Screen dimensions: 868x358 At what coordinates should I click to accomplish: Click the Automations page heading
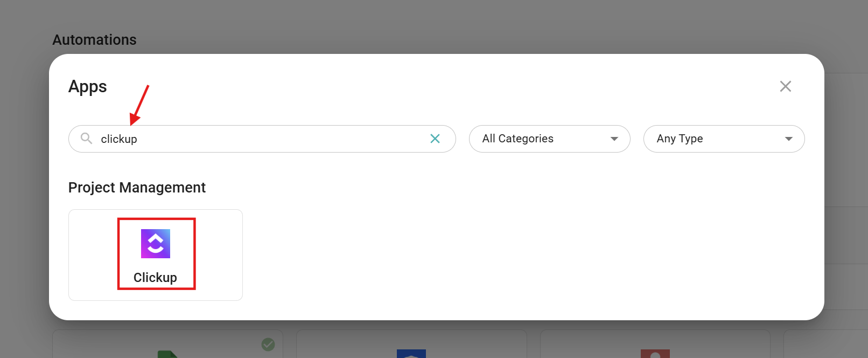tap(94, 40)
